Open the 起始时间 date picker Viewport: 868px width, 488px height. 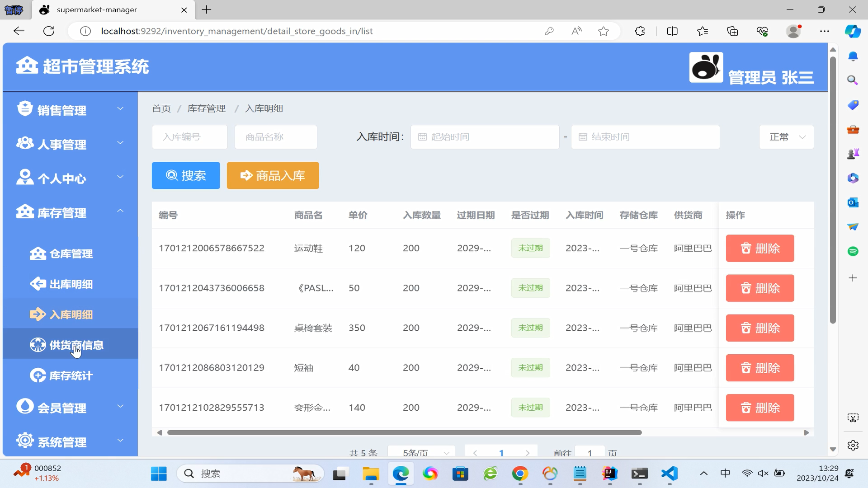click(x=485, y=137)
